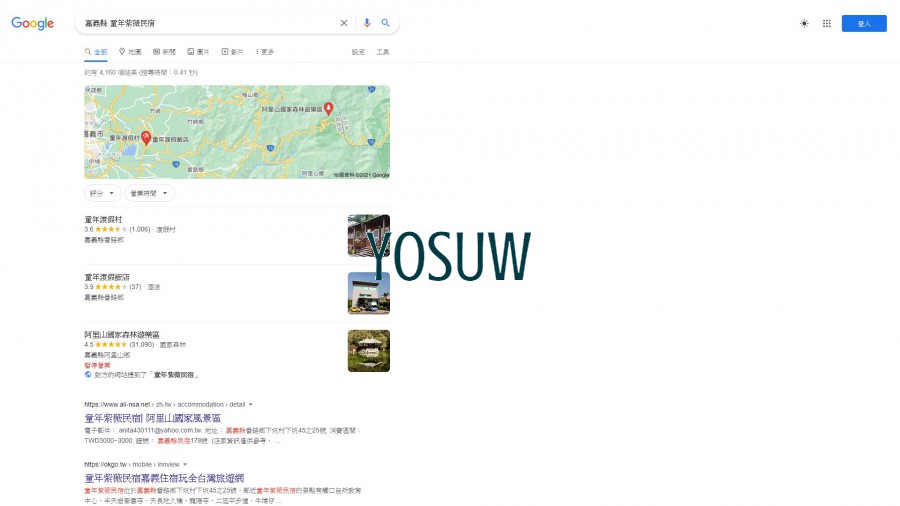Expand the arrow beside okgo.tw URL
This screenshot has height=506, width=900.
[185, 465]
